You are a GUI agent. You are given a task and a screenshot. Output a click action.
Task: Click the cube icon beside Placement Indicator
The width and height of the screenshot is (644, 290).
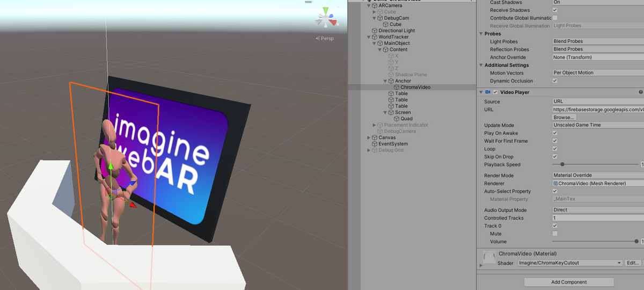380,125
